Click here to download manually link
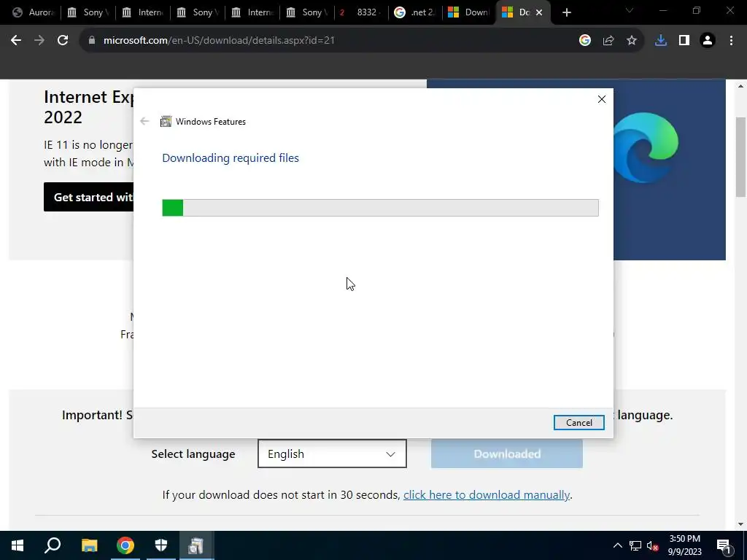This screenshot has height=560, width=747. point(487,495)
